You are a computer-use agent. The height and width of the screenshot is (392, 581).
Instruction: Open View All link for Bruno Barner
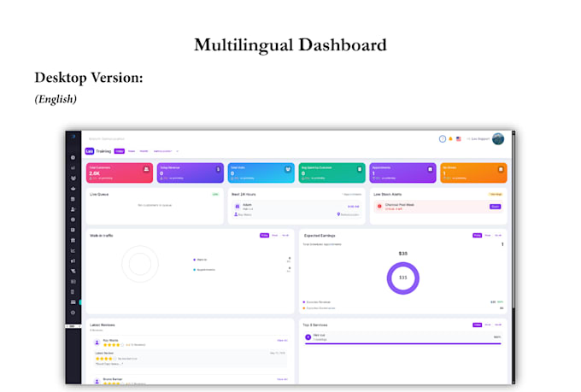(x=282, y=379)
